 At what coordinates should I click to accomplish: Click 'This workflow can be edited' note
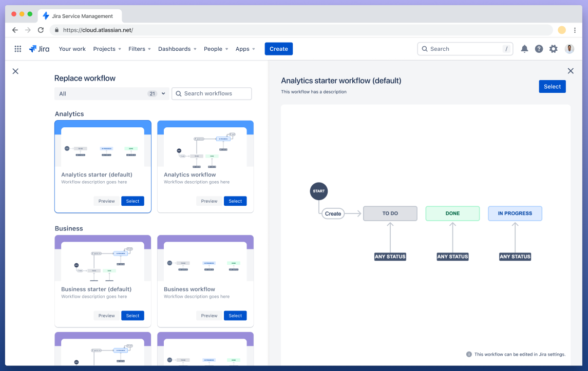tap(520, 354)
